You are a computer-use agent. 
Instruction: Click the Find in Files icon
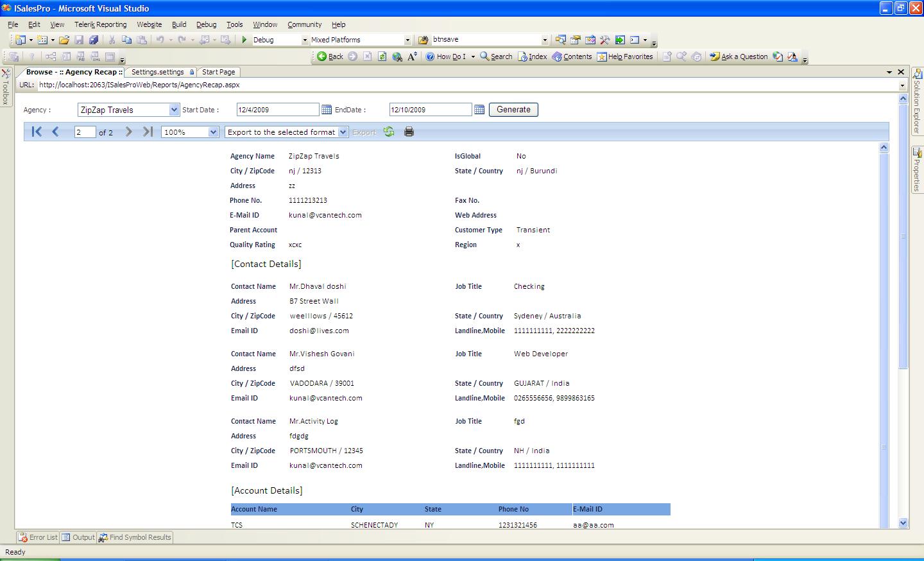[x=424, y=40]
